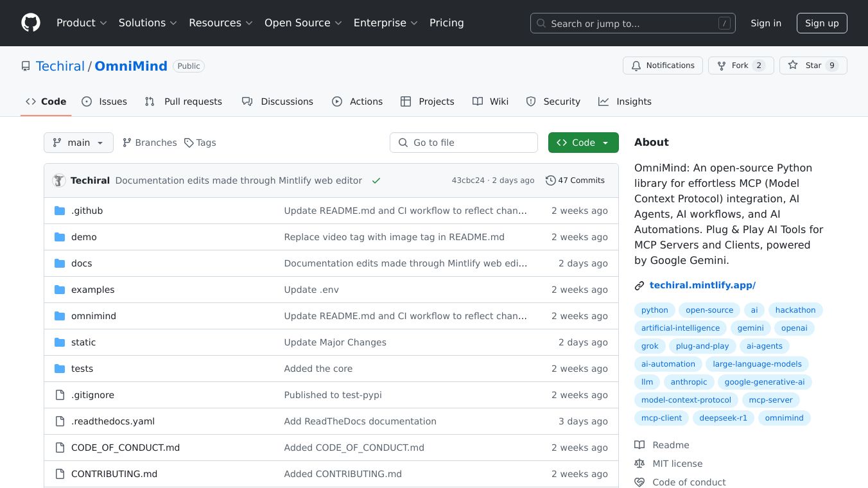Click the MIT license scale icon
Screen dimensions: 868x488
639,464
